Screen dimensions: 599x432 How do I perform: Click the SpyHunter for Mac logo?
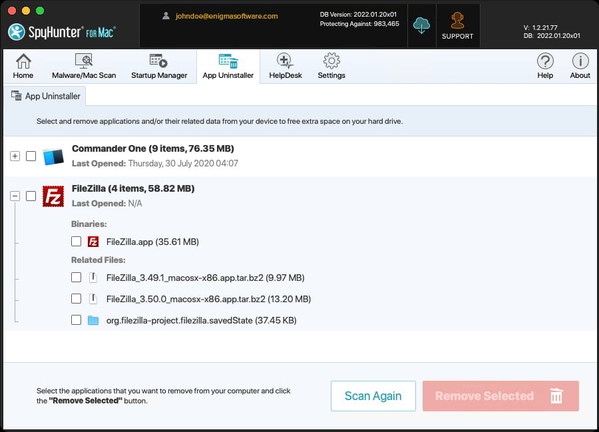pyautogui.click(x=62, y=32)
